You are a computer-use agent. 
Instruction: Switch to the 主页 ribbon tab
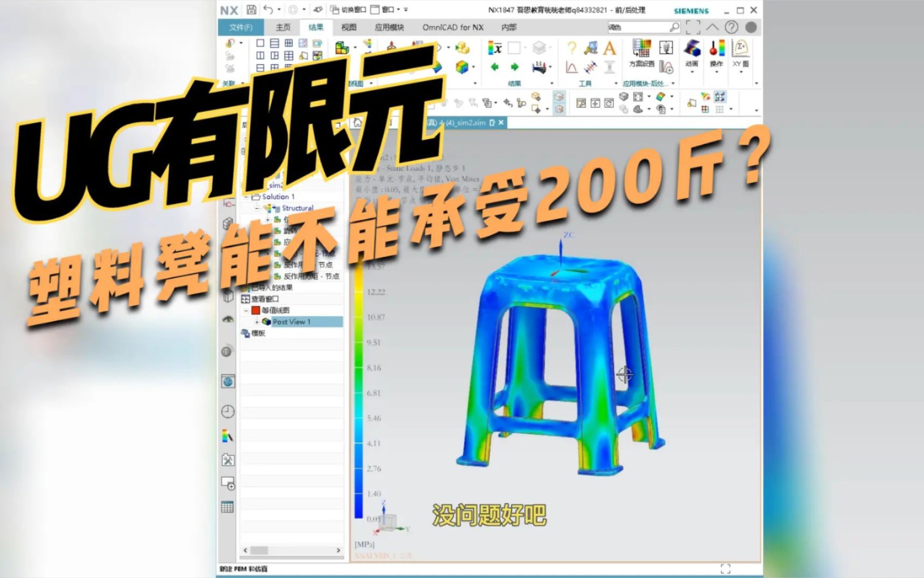283,27
